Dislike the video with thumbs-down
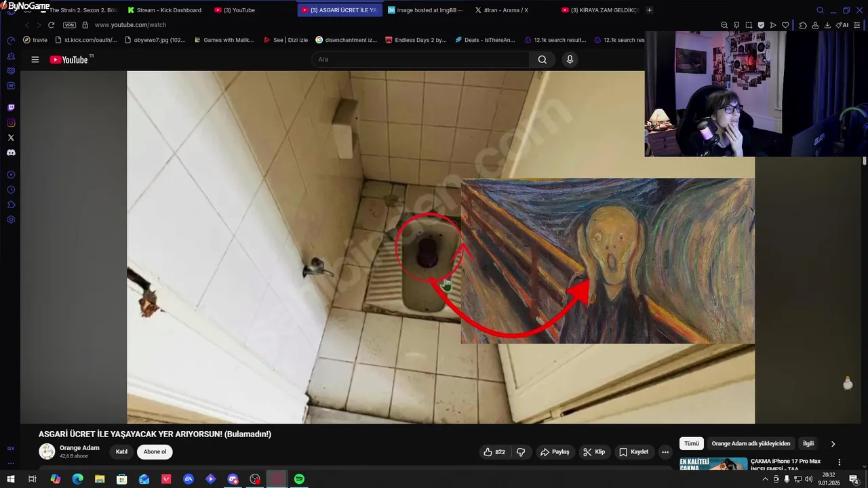 coord(521,452)
